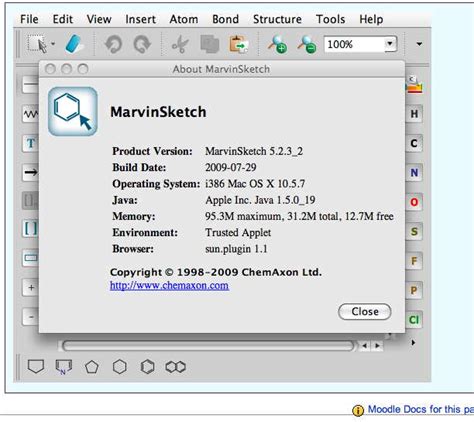The image size is (474, 422).
Task: Insert the naphthalene fused-ring template
Action: [176, 367]
